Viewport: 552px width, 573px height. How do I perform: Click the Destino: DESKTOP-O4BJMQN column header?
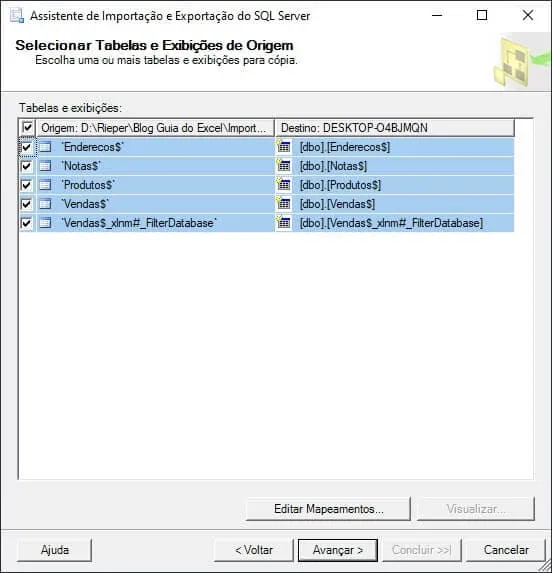395,128
